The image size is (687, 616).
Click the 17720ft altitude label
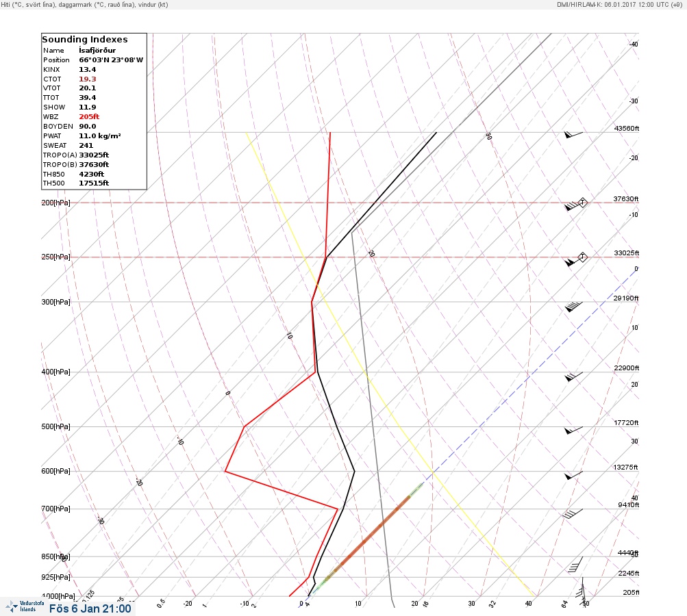pos(626,422)
